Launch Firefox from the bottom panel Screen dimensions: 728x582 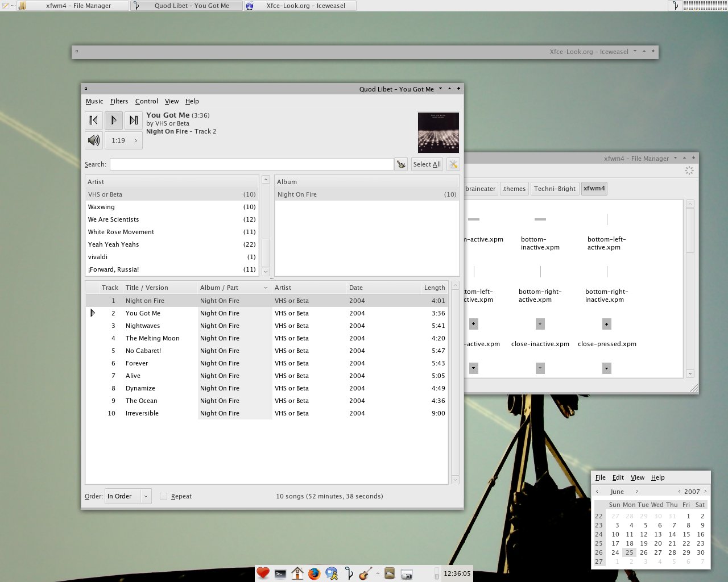click(x=314, y=574)
